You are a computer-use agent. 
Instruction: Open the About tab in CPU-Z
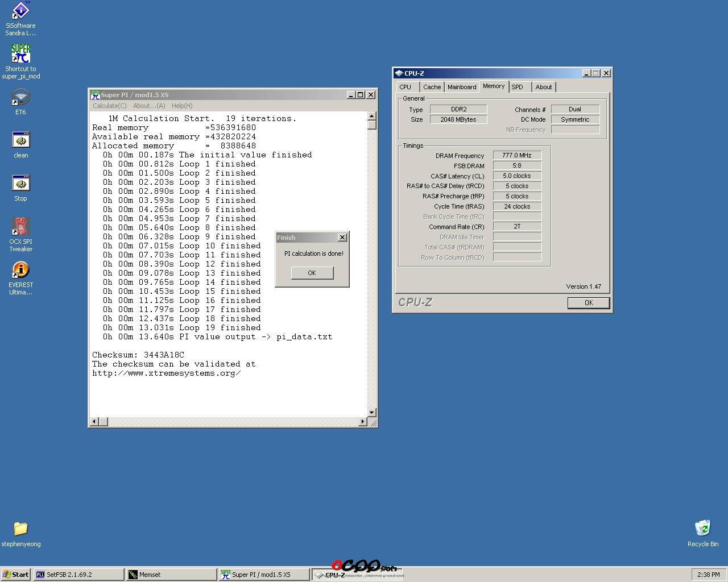coord(544,87)
